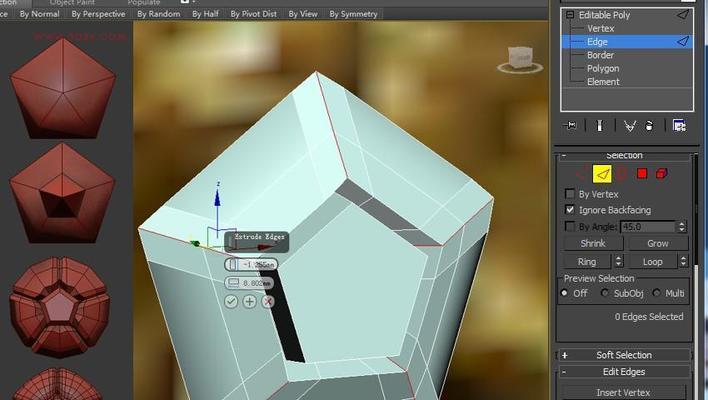
Task: Click extrusion height value field in caddy
Action: (x=257, y=265)
